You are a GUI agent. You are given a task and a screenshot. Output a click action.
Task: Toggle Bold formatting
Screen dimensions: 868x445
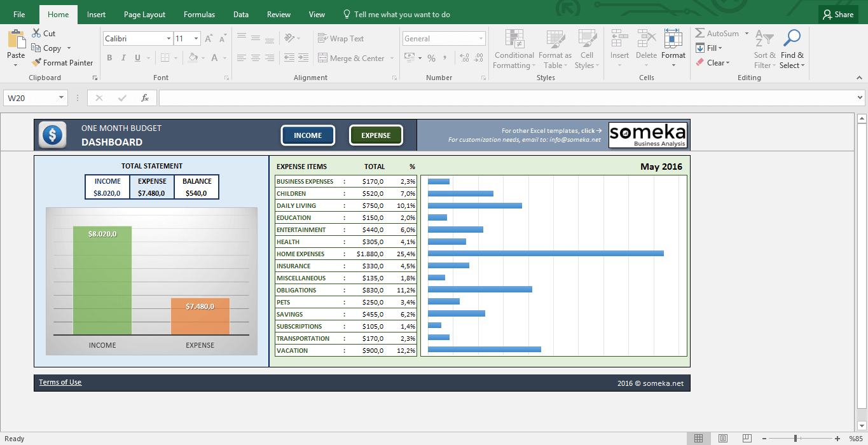[109, 58]
